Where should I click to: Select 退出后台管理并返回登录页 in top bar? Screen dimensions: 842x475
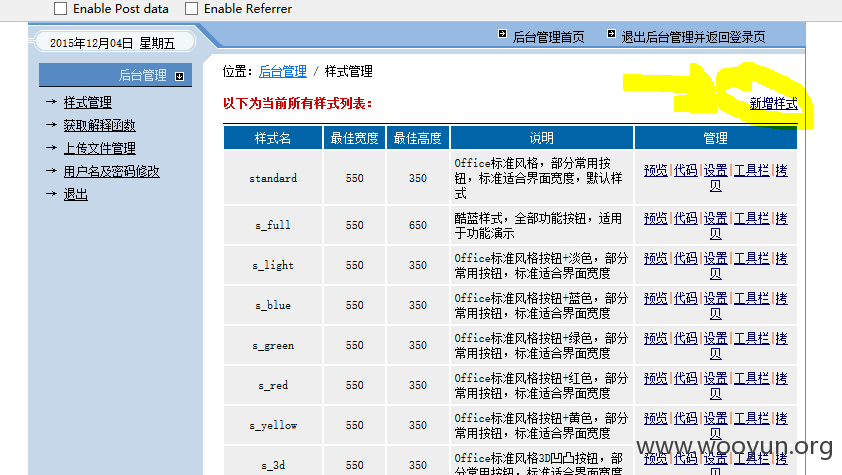coord(693,37)
